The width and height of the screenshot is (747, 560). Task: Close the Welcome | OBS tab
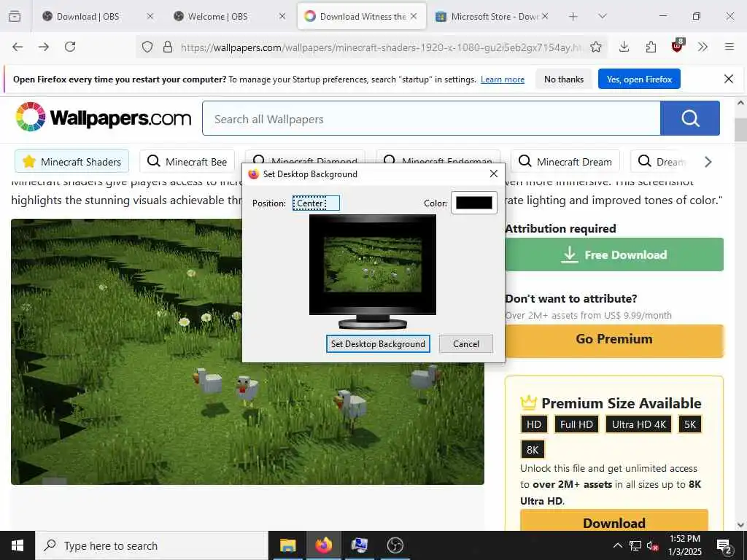pyautogui.click(x=282, y=16)
